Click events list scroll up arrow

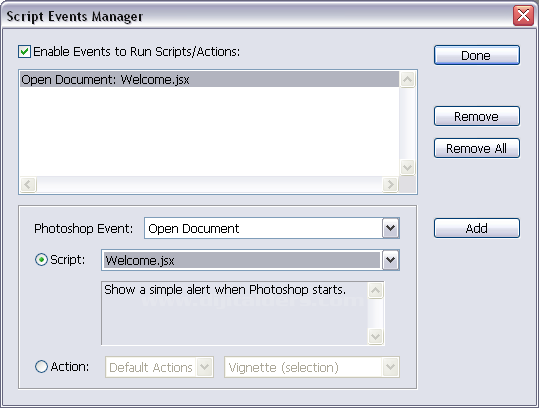[407, 79]
